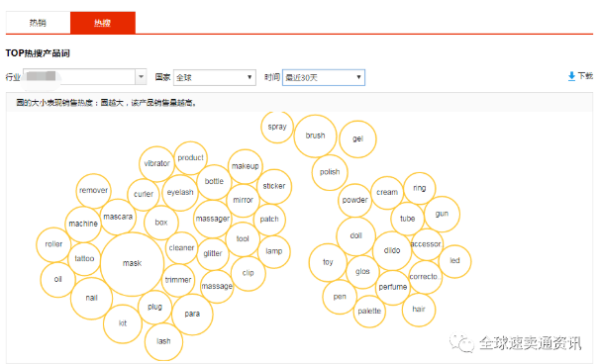This screenshot has height=364, width=599.
Task: Click the lamp bubble
Action: pos(274,251)
